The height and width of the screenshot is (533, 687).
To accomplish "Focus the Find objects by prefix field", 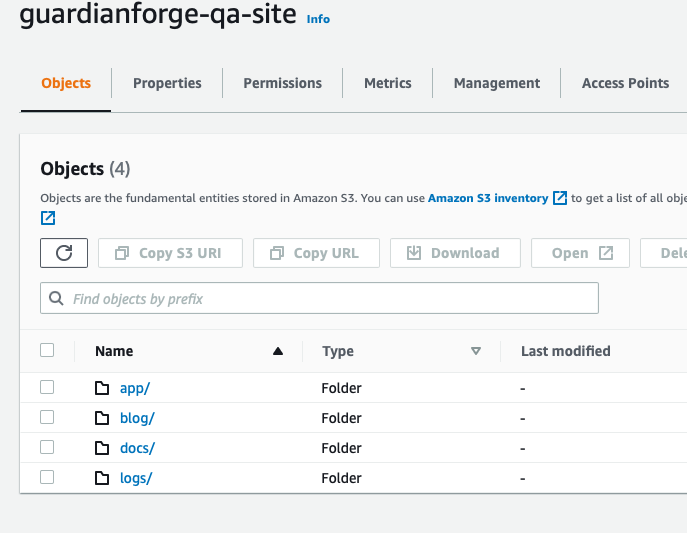I will tap(319, 298).
